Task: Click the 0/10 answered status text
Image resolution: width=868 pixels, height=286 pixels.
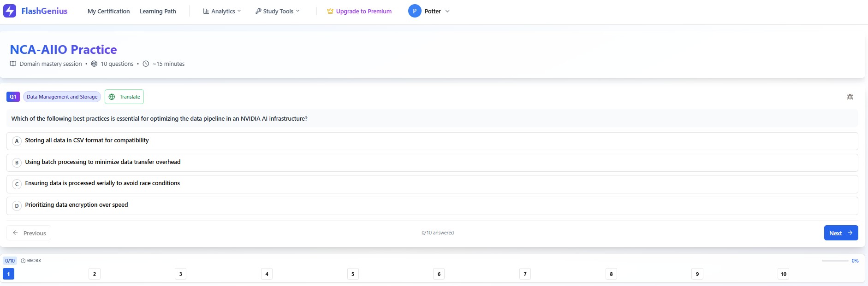Action: click(438, 233)
